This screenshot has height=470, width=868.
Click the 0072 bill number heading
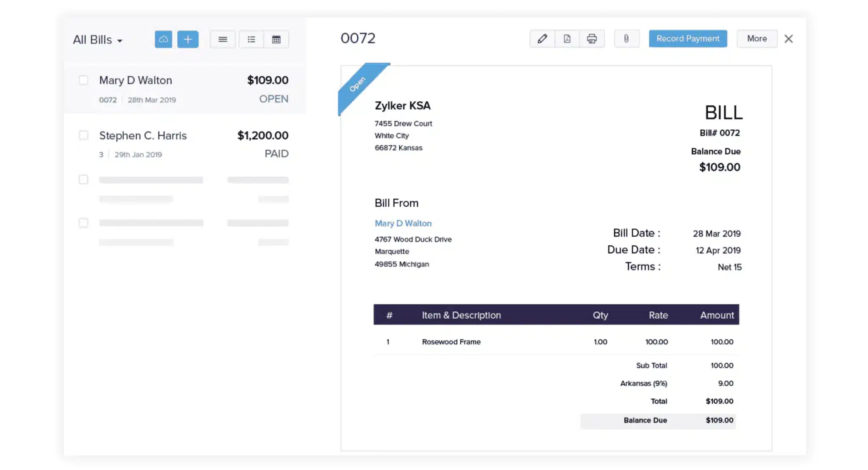click(x=358, y=39)
